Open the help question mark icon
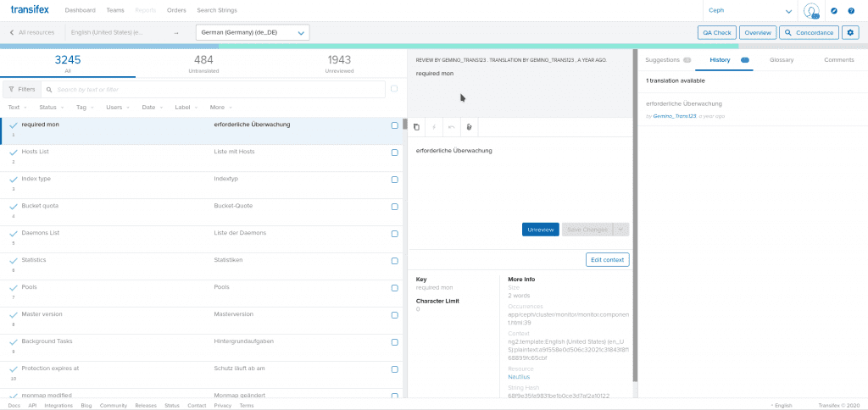This screenshot has width=868, height=410. point(851,11)
